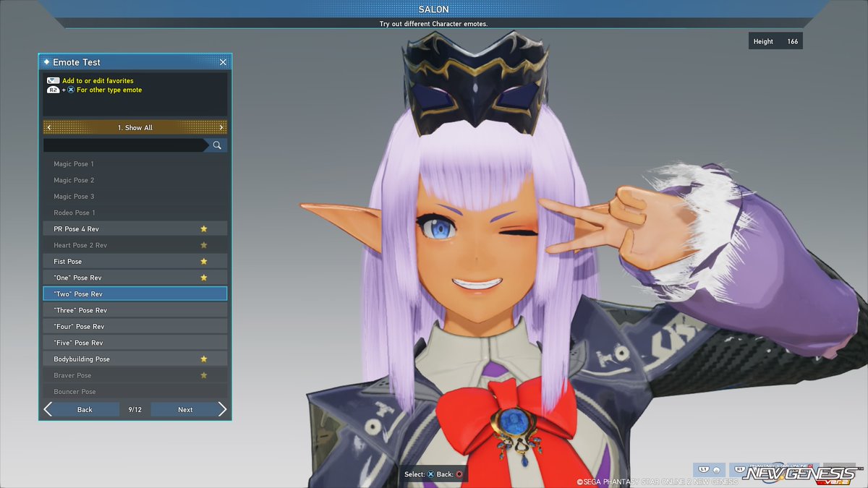Screen dimensions: 868x488
Task: Click the magnifier search icon
Action: coord(216,145)
